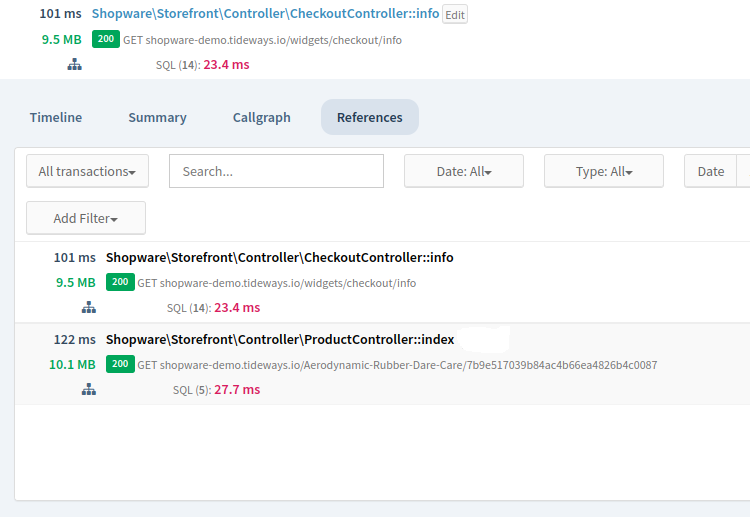Open the CheckoutController::info trace in the list
750x517 pixels.
pyautogui.click(x=280, y=257)
